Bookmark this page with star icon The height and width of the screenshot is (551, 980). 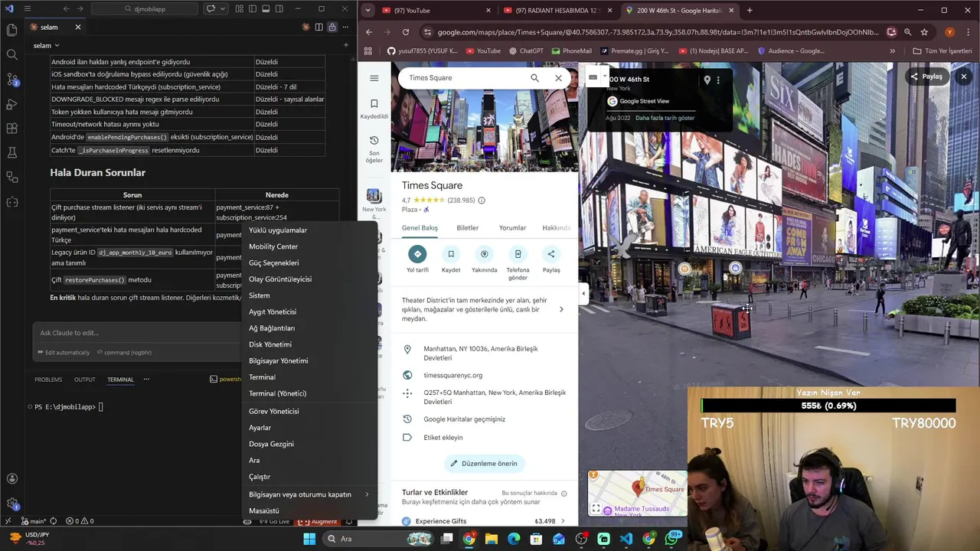point(924,32)
